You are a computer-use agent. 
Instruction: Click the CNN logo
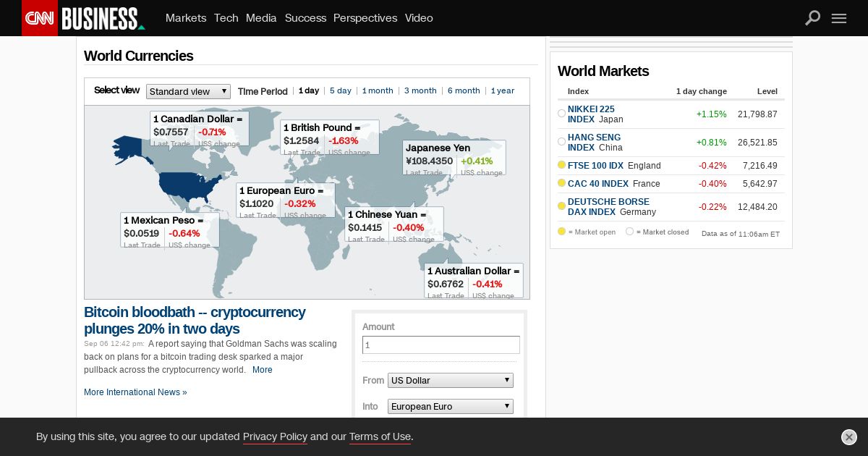coord(40,18)
